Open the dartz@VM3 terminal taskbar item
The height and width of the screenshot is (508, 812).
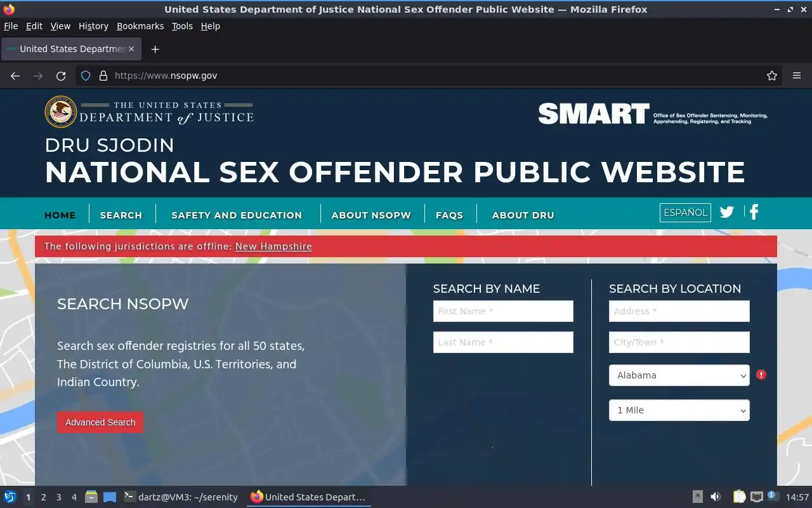pos(181,497)
